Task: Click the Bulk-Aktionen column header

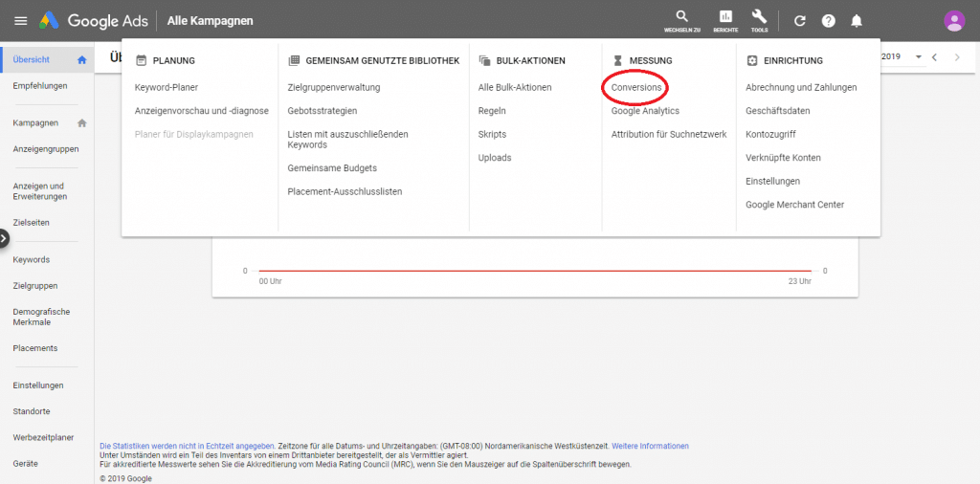Action: pos(522,60)
